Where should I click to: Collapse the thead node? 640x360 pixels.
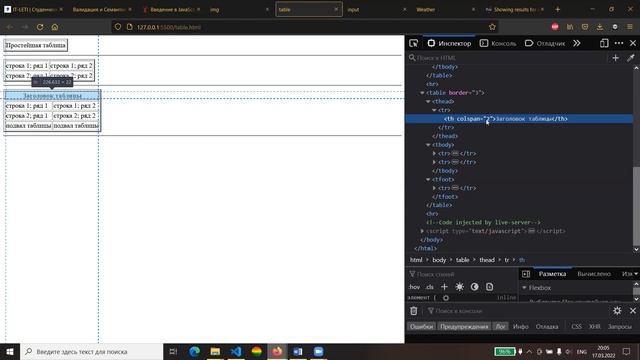[428, 101]
